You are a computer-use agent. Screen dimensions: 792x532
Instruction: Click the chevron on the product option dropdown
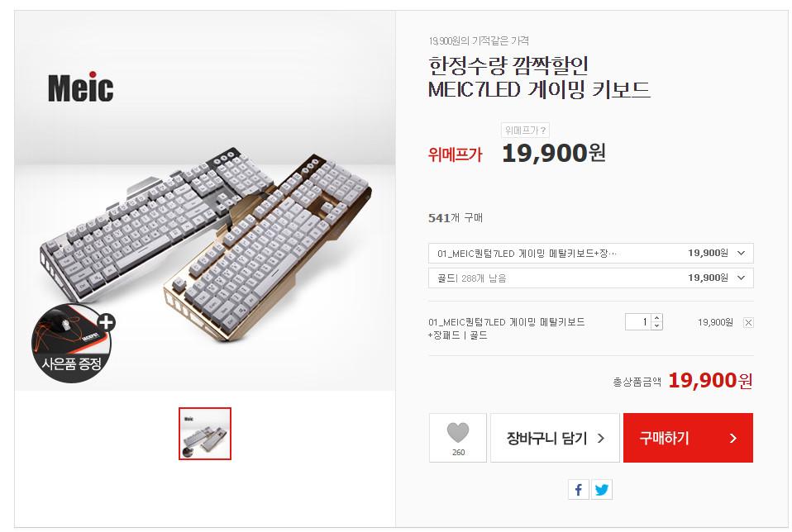pyautogui.click(x=740, y=253)
